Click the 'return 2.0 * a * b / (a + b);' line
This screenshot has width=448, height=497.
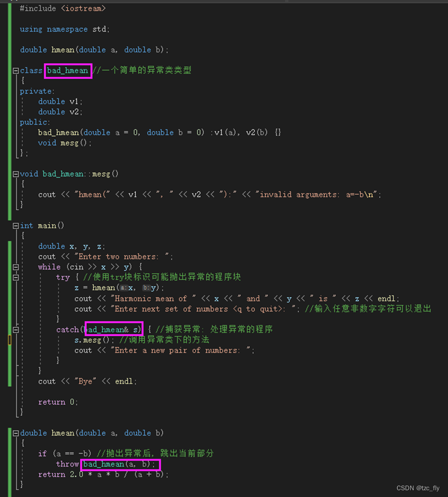pos(103,475)
